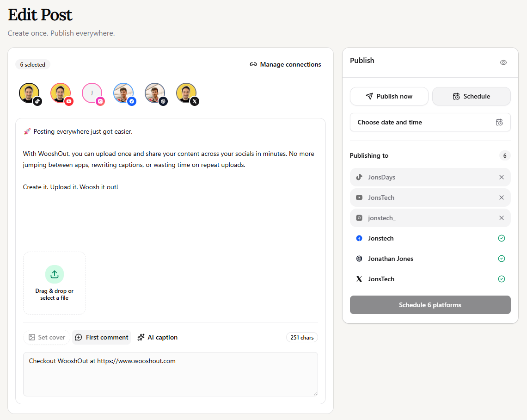Click the Schedule 6 platforms button
Viewport: 527px width, 420px height.
(430, 305)
